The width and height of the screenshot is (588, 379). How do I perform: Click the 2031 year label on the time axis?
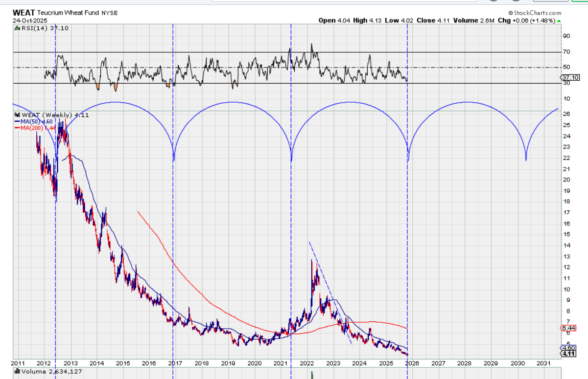click(x=543, y=363)
